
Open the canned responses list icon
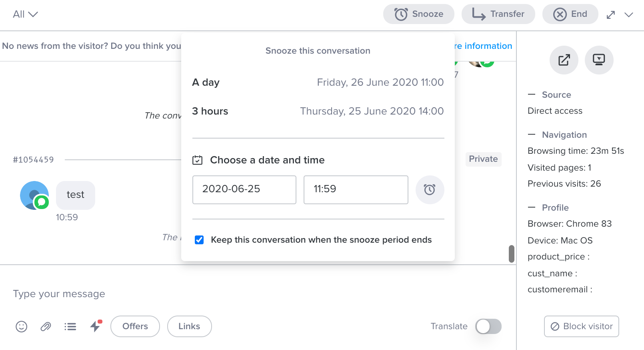tap(70, 327)
